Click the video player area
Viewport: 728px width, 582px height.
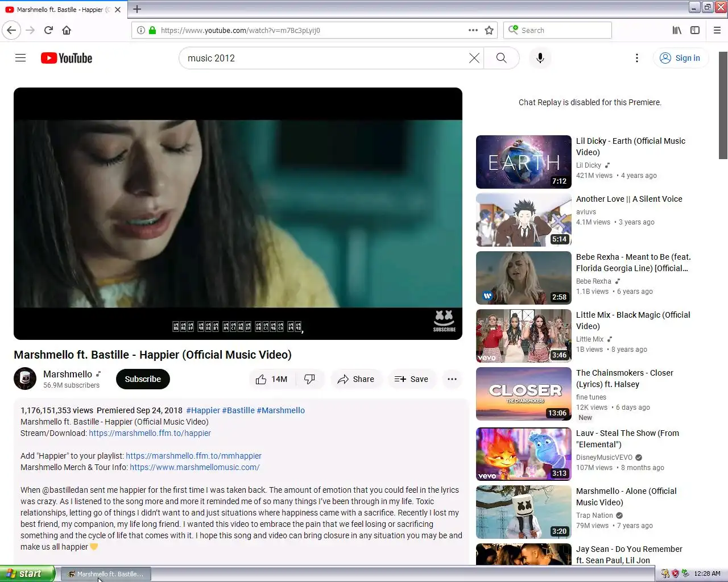[x=238, y=214]
